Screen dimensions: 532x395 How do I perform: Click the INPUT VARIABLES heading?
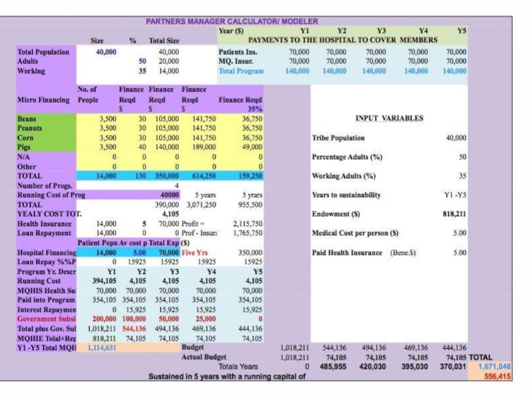pos(389,118)
